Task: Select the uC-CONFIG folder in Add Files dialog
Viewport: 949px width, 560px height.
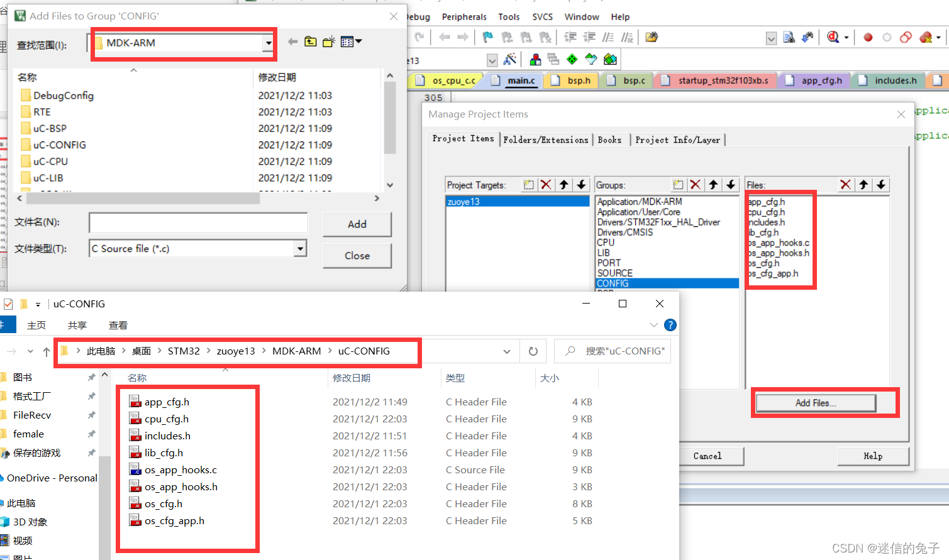Action: tap(59, 145)
